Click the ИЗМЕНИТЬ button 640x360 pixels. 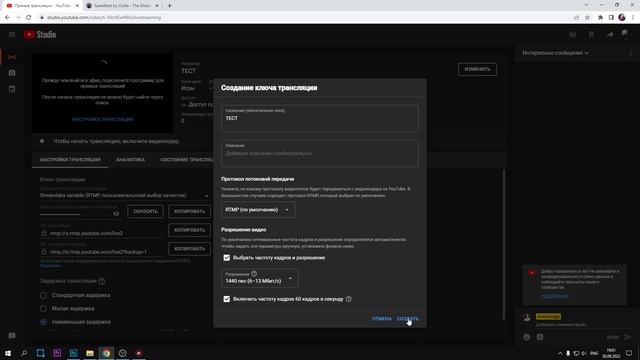[x=477, y=69]
